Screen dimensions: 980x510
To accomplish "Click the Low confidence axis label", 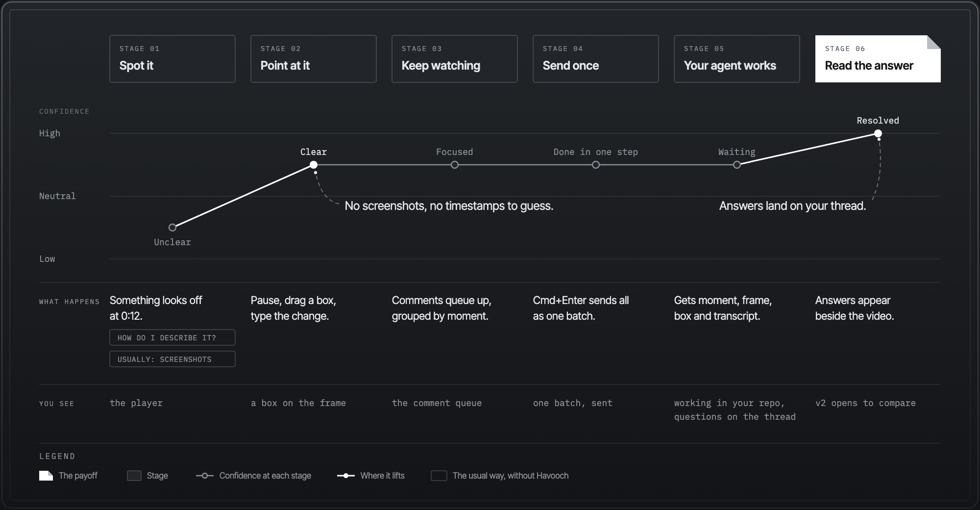I will 47,259.
